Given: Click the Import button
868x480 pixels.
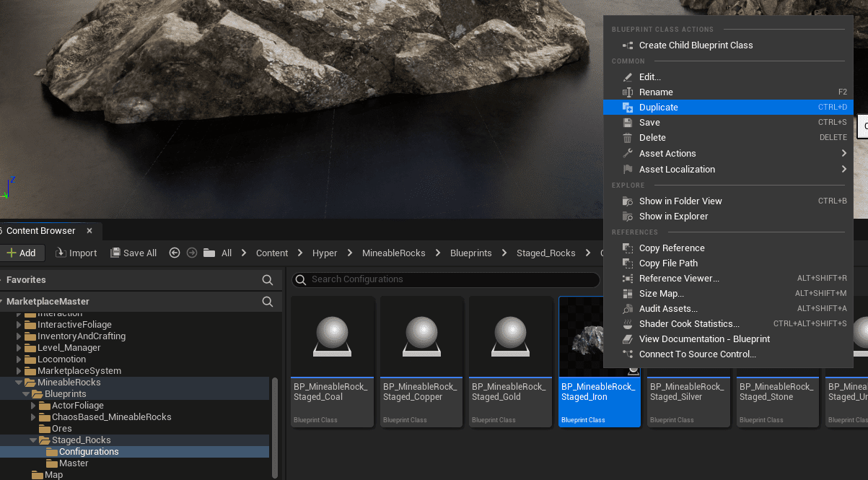Looking at the screenshot, I should click(x=76, y=253).
